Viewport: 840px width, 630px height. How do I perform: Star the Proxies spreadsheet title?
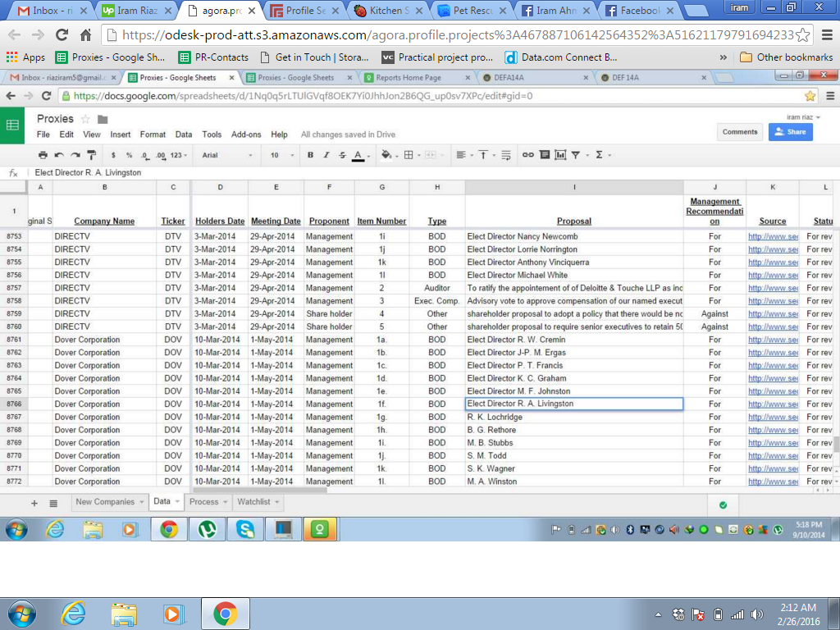pyautogui.click(x=85, y=119)
